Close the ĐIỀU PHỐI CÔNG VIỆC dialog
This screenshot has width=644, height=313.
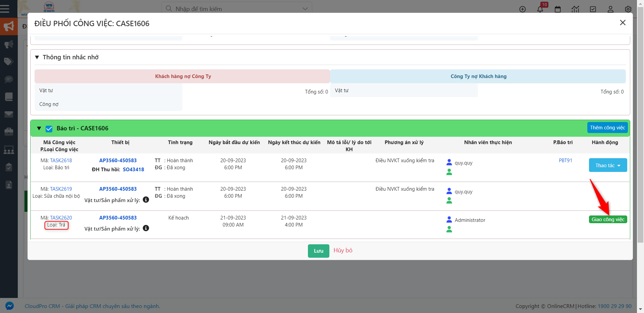coord(623,22)
